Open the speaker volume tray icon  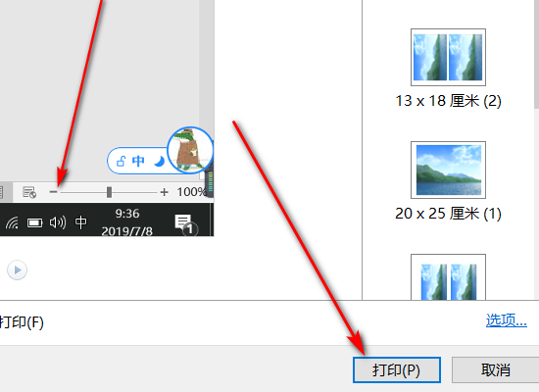[x=58, y=222]
